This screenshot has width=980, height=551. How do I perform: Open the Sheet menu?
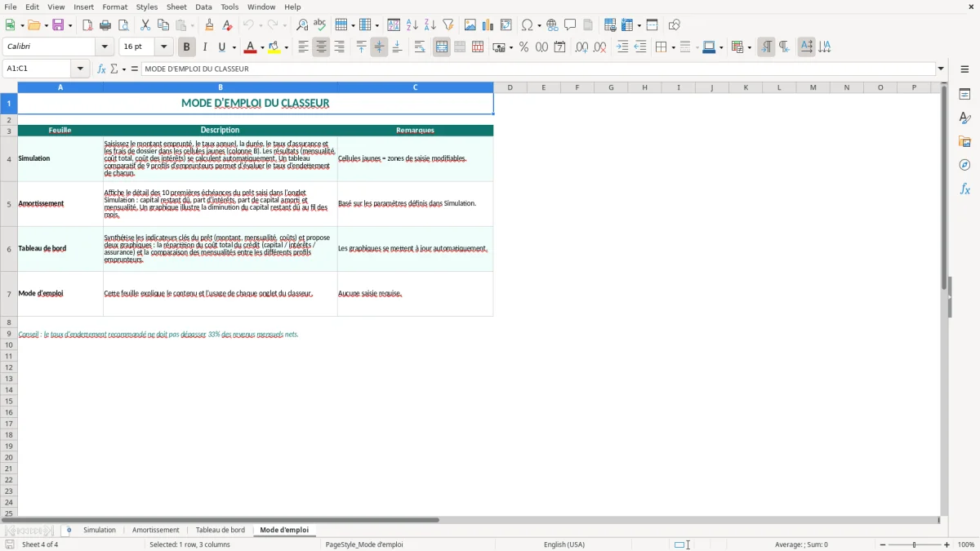(x=176, y=7)
